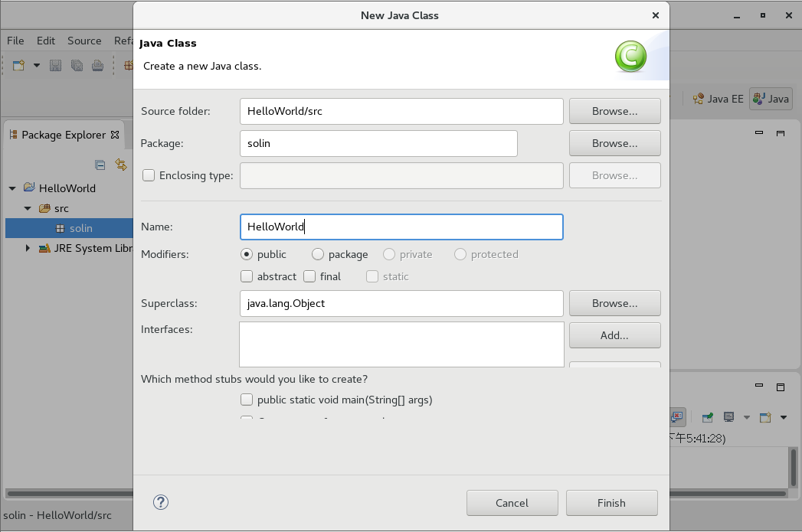Click the New wizard toolbar icon

click(x=20, y=66)
